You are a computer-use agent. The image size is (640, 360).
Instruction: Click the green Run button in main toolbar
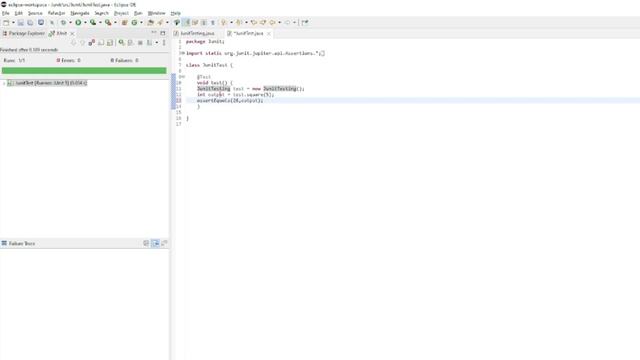pyautogui.click(x=78, y=22)
